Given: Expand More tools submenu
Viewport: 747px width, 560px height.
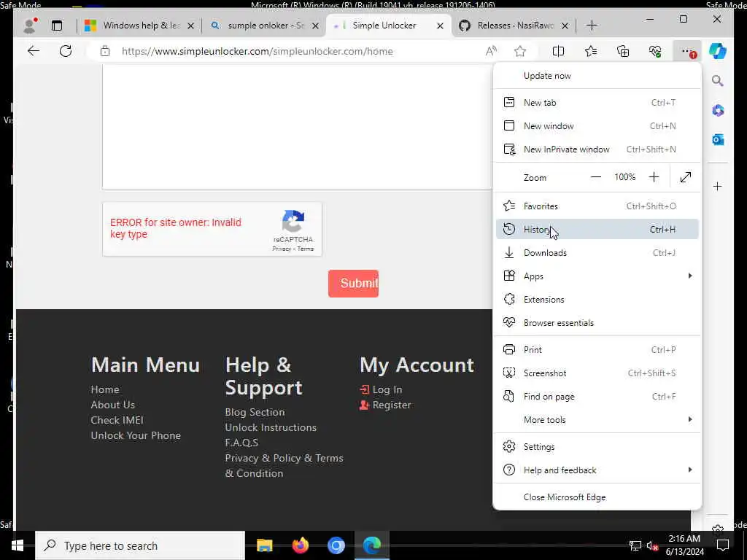Looking at the screenshot, I should pyautogui.click(x=597, y=420).
